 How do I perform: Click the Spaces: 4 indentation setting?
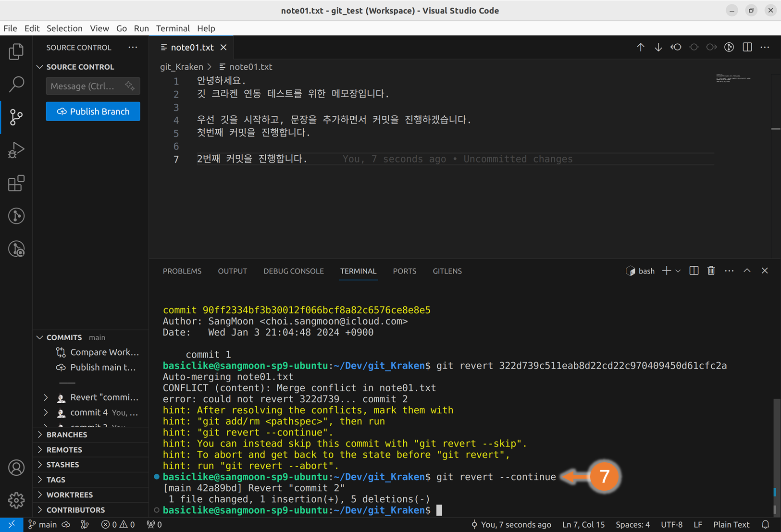coord(632,525)
